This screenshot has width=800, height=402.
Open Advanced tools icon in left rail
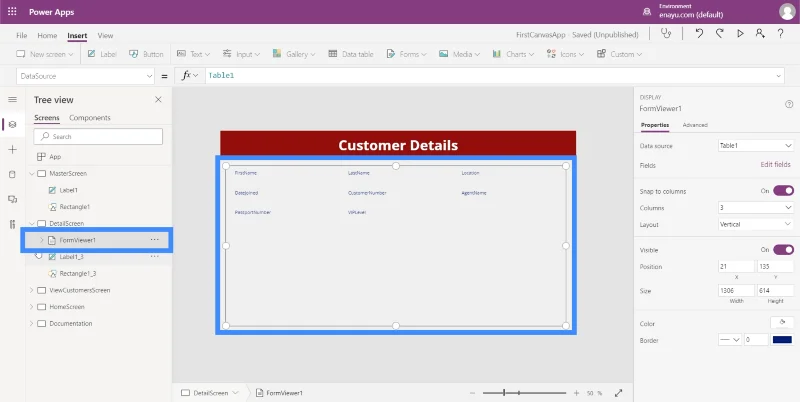click(13, 224)
